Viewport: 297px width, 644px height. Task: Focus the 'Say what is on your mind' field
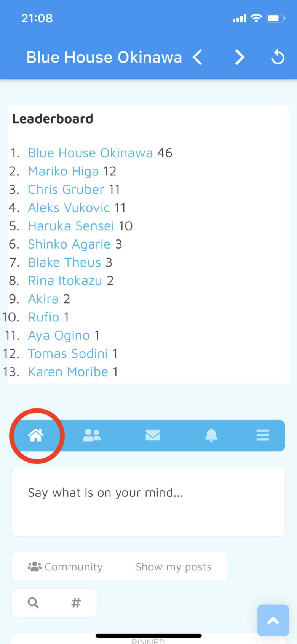[x=148, y=502]
